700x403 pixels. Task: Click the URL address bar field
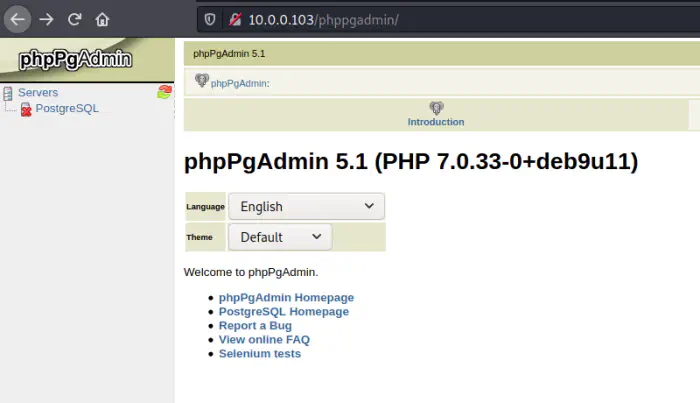tap(450, 19)
